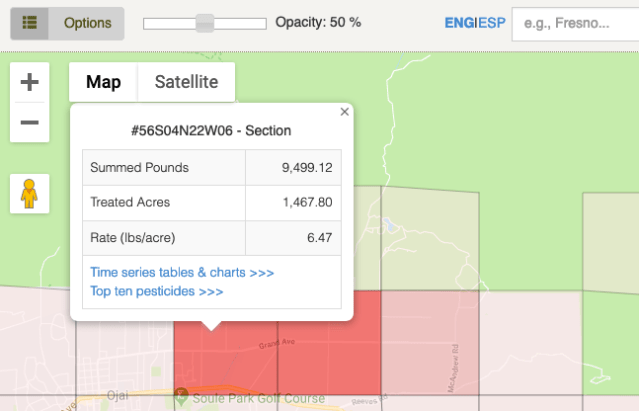Click the opacity slider handle
This screenshot has height=411, width=639.
point(205,22)
